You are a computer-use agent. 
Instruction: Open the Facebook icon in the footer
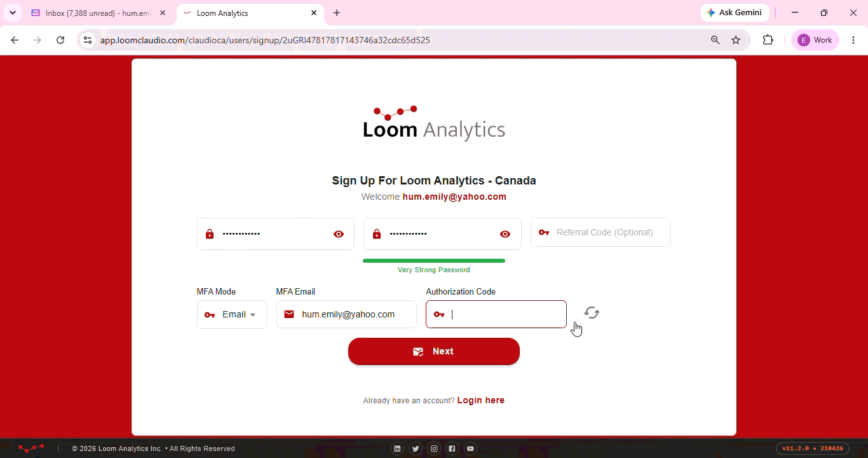point(452,448)
